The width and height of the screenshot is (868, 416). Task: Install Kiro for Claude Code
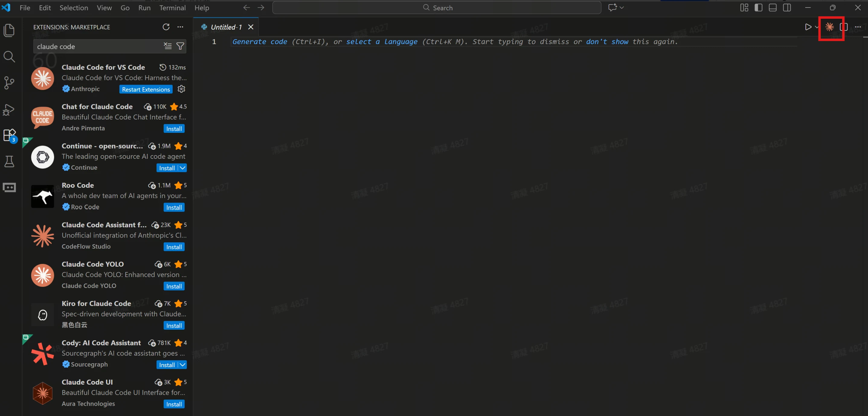tap(174, 326)
